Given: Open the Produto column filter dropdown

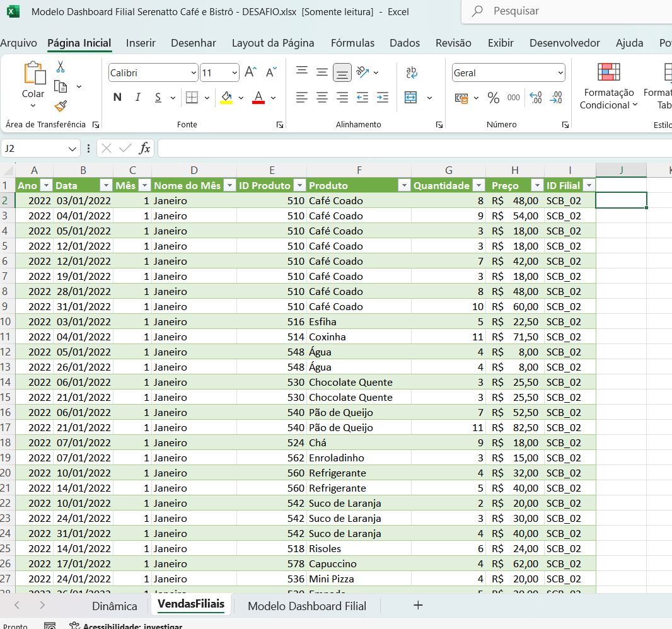Looking at the screenshot, I should [403, 185].
